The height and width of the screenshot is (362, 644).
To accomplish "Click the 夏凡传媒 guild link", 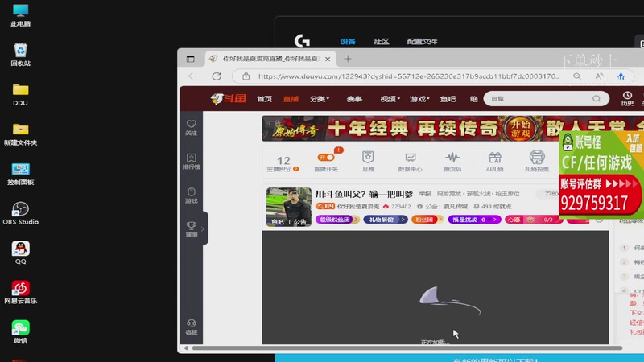I will (456, 207).
